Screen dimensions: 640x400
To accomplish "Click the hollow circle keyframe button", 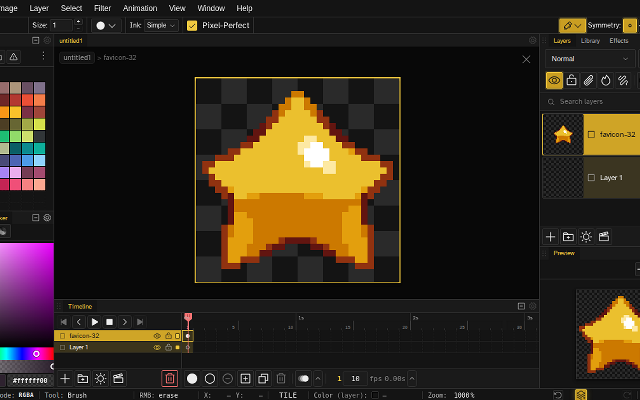I will 210,379.
